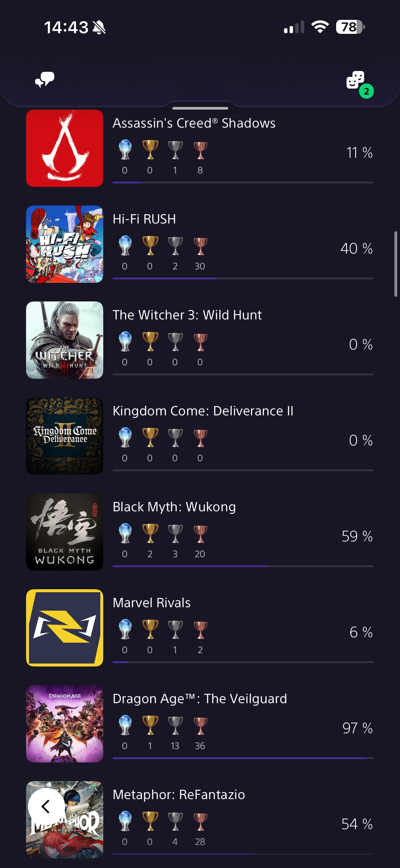This screenshot has width=400, height=868.
Task: Tap the bronze trophy icon for Marvel Rivals
Action: click(200, 630)
